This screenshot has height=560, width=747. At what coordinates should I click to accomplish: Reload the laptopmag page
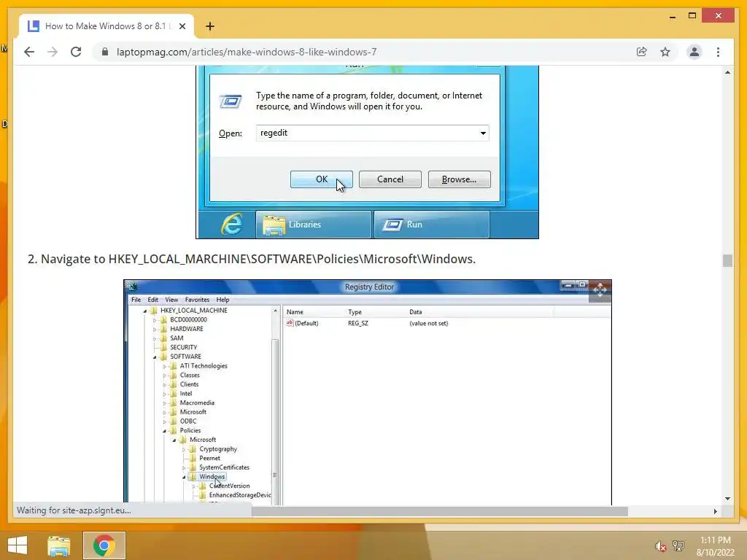(x=76, y=52)
